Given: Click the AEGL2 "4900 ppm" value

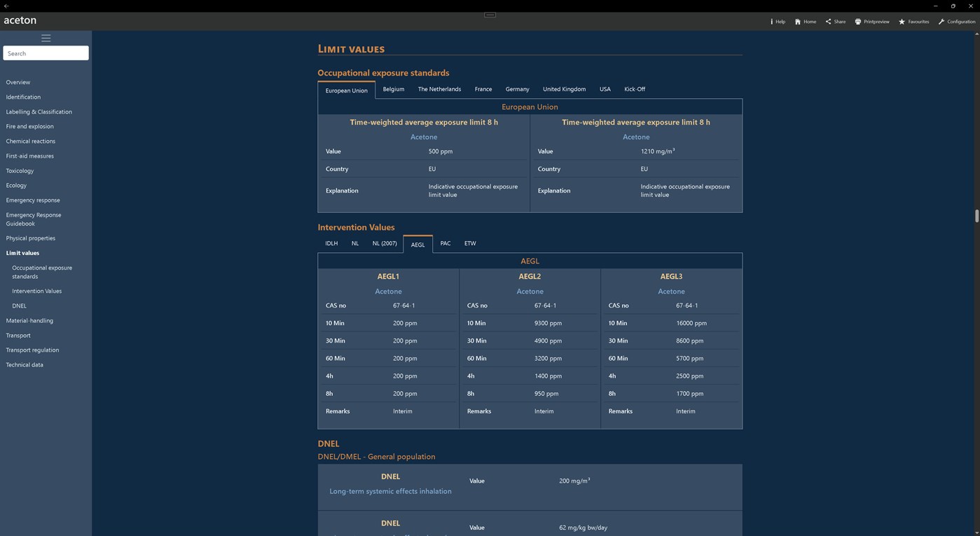Looking at the screenshot, I should point(548,341).
